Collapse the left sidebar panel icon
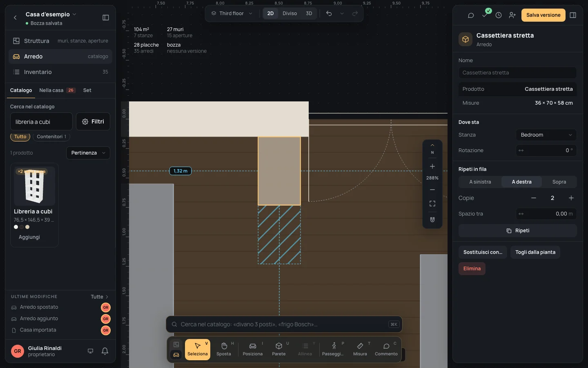Image resolution: width=588 pixels, height=368 pixels. (106, 18)
